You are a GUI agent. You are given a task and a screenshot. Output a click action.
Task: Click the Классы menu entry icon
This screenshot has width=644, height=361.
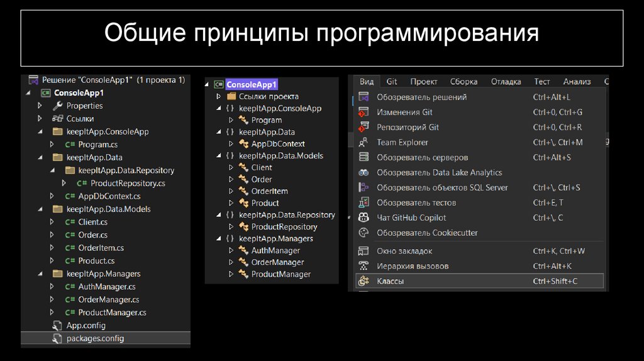click(364, 281)
